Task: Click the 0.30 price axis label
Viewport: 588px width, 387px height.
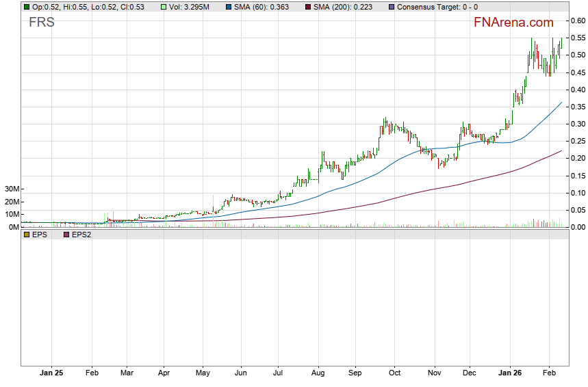Action: [578, 124]
